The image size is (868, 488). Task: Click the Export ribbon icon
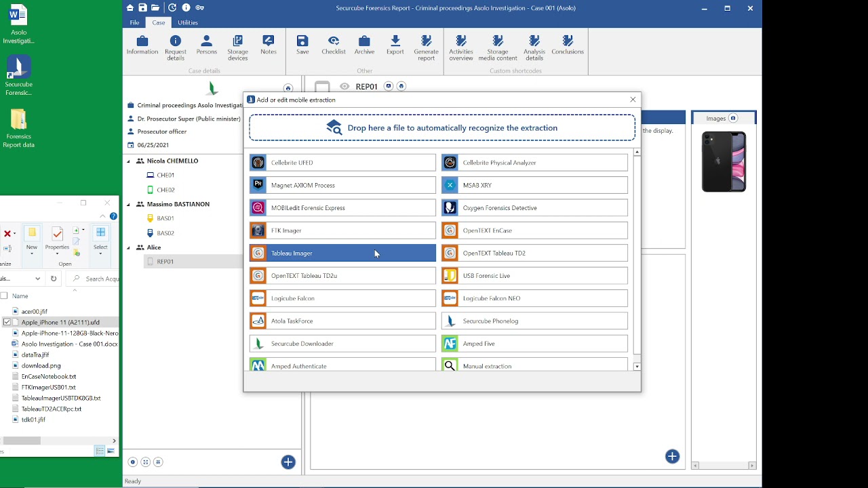point(395,45)
